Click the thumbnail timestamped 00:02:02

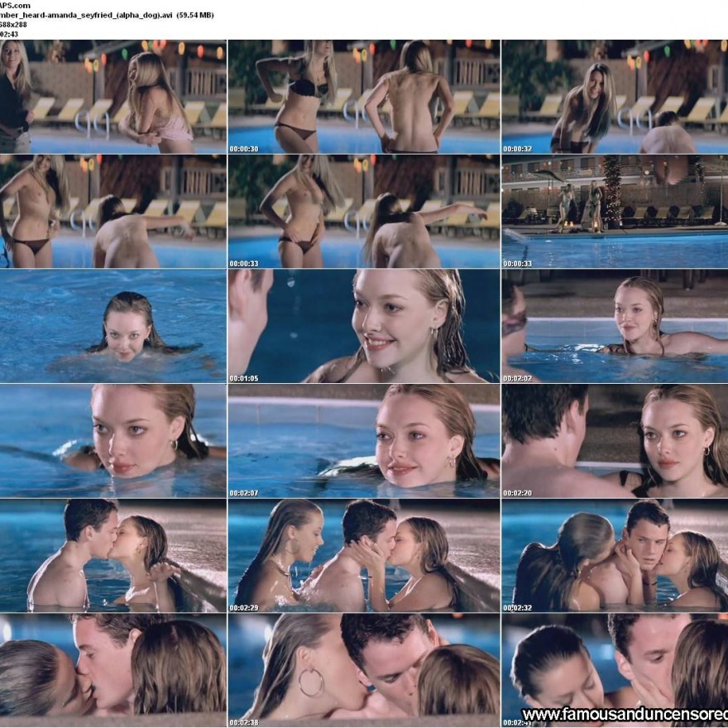tap(614, 325)
